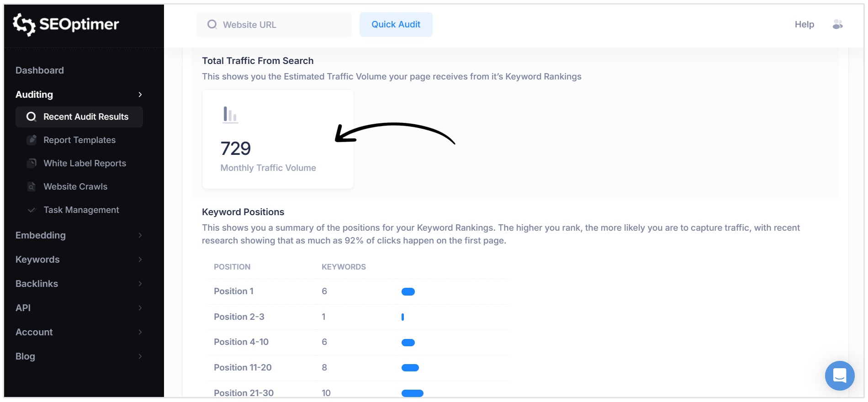Select the Account menu label
This screenshot has height=402, width=868.
tap(34, 332)
